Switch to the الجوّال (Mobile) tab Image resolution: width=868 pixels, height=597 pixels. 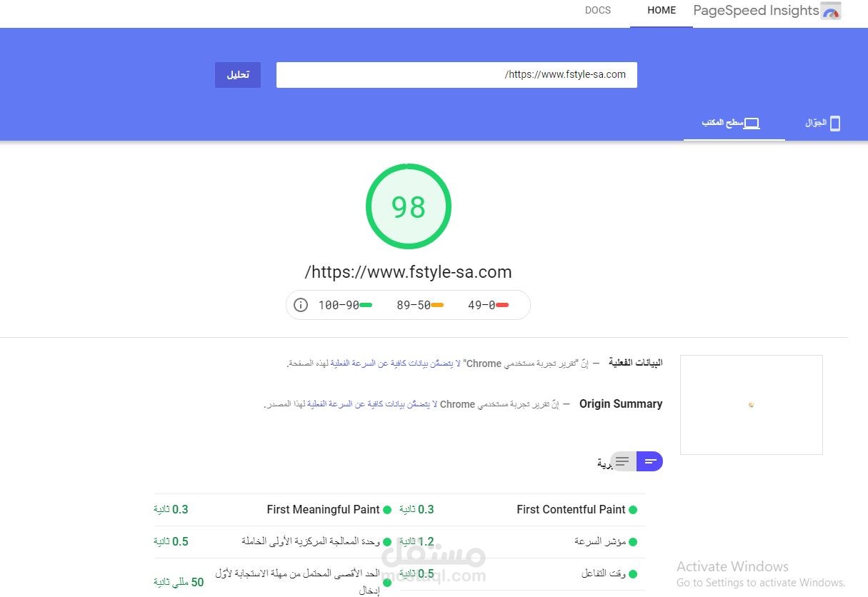(822, 122)
